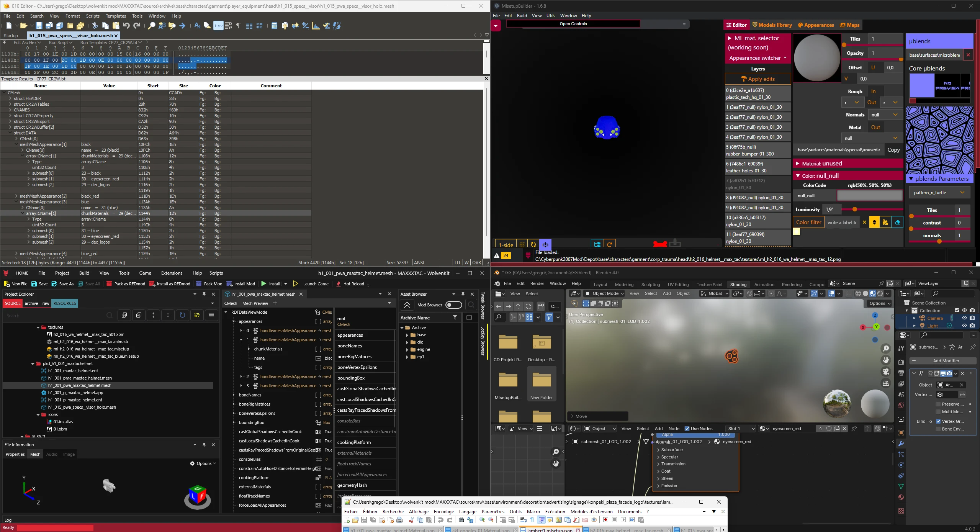Open Extensions menu in WolvenKit
The width and height of the screenshot is (980, 532).
pos(172,273)
